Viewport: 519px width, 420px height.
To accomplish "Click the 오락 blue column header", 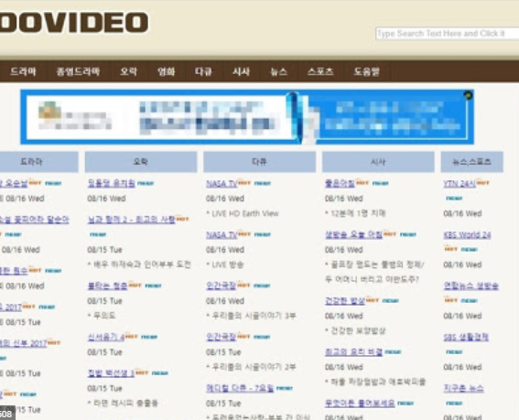I will point(141,162).
